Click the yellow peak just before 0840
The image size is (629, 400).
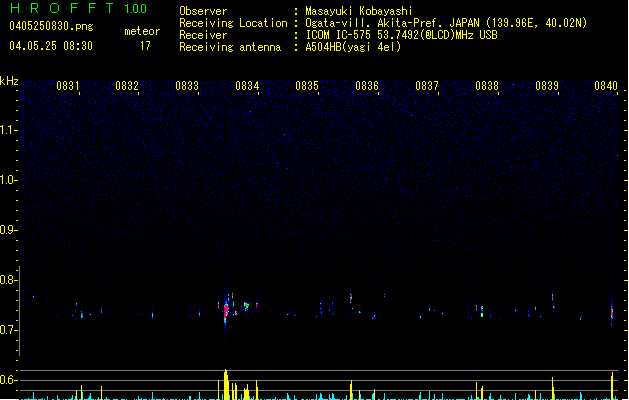point(612,386)
